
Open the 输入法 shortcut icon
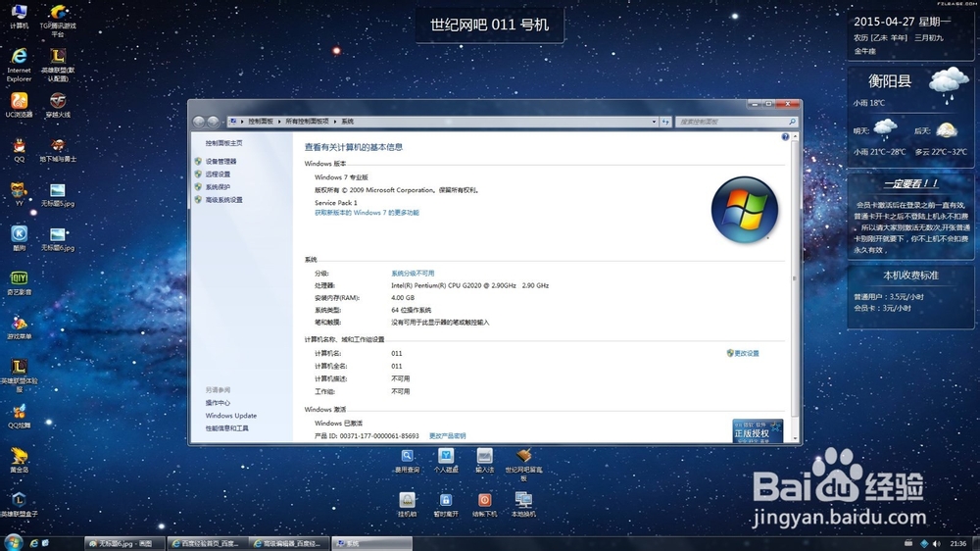484,461
